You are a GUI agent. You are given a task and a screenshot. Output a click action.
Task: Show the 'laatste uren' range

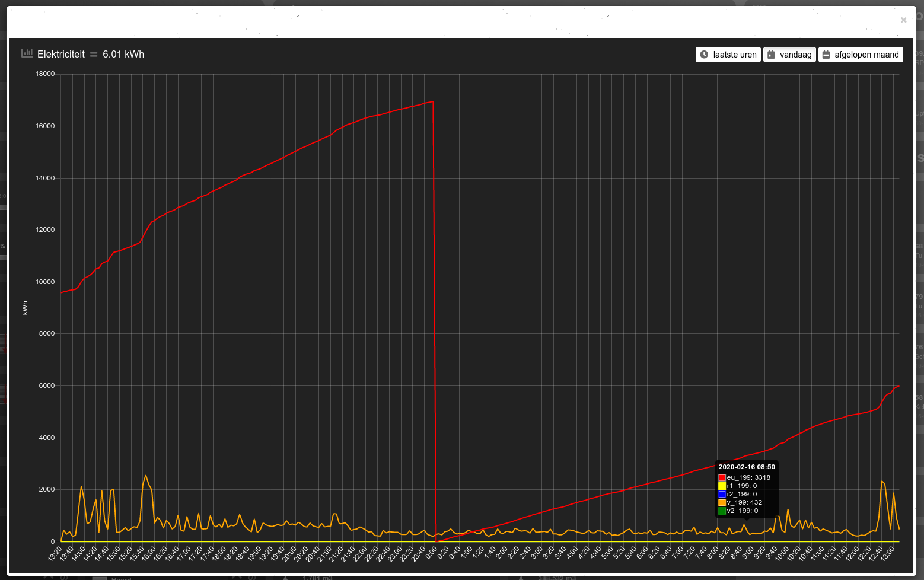(728, 55)
